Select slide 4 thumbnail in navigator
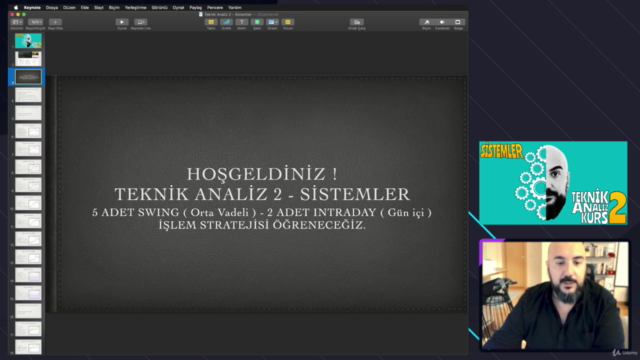The image size is (640, 360). point(28,95)
